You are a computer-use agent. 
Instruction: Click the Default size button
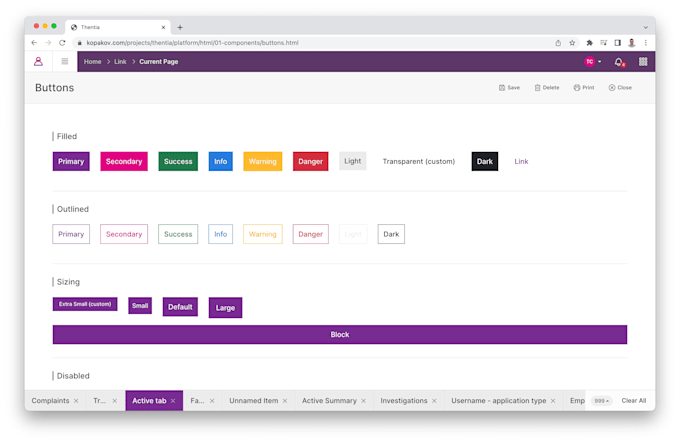tap(180, 307)
